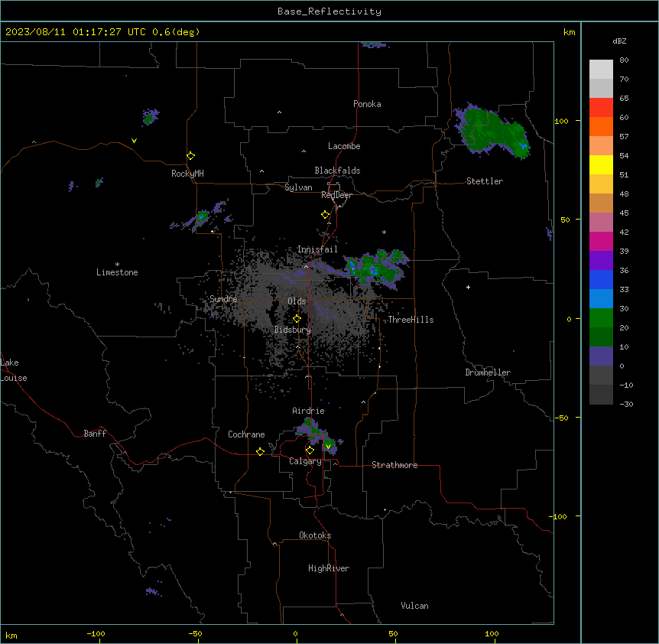Pick the slate purple 0-10 dBZ legend swatch
659x644 pixels.
coord(601,356)
